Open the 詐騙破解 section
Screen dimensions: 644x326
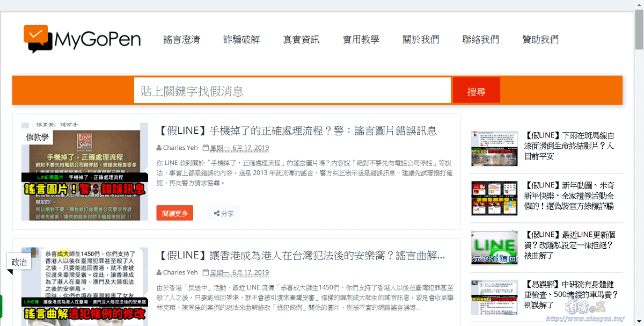click(241, 39)
